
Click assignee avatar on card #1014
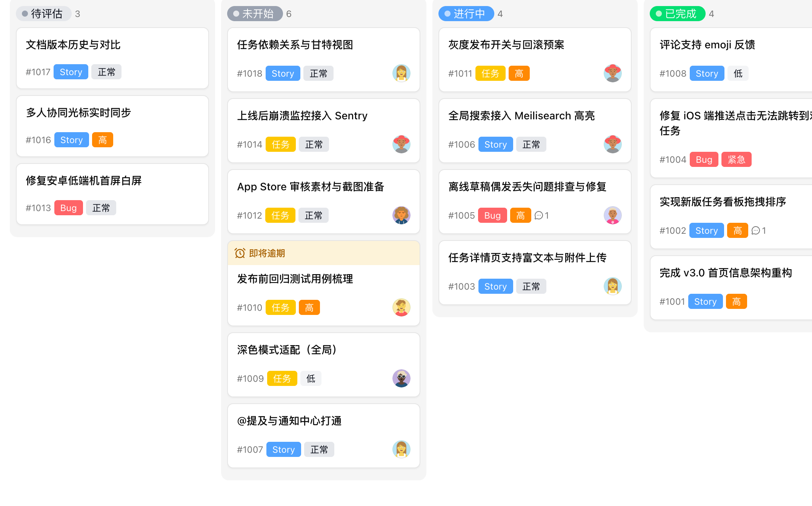(401, 144)
